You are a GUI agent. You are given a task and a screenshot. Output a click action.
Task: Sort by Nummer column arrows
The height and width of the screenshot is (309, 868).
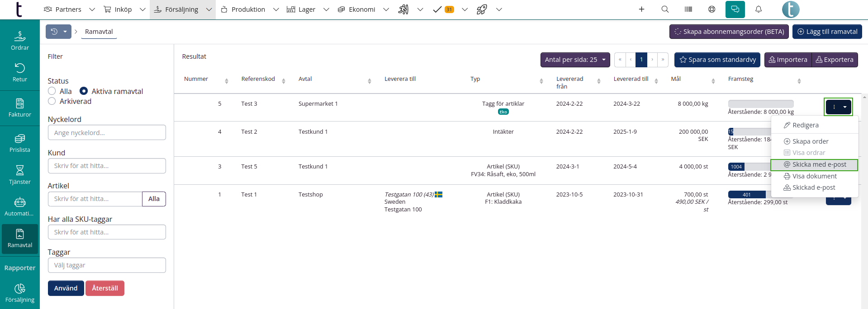[227, 81]
